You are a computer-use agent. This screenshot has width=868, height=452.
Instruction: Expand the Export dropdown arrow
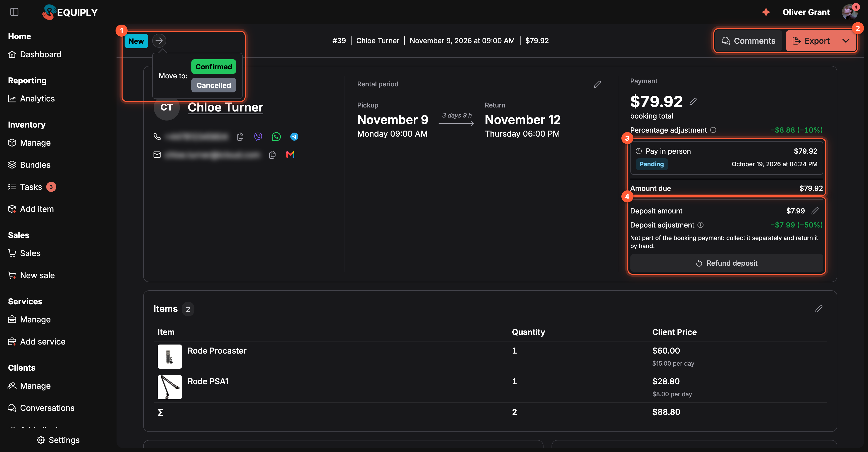pyautogui.click(x=846, y=41)
